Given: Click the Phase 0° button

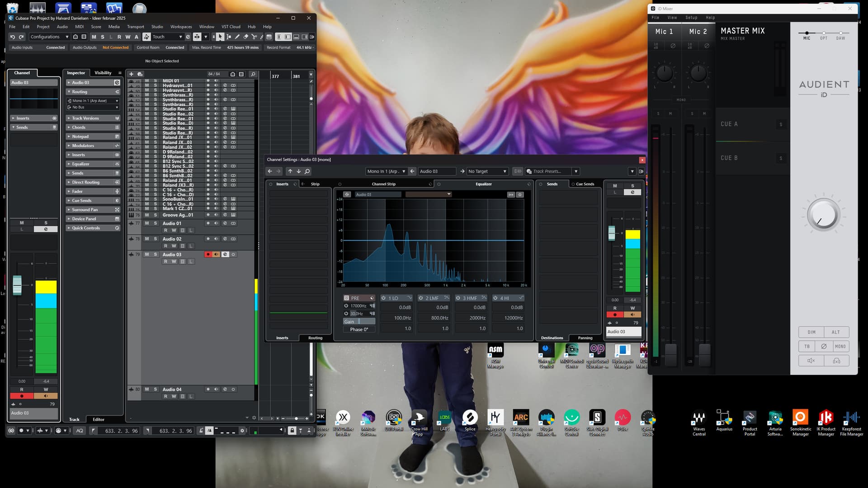Looking at the screenshot, I should pyautogui.click(x=359, y=329).
